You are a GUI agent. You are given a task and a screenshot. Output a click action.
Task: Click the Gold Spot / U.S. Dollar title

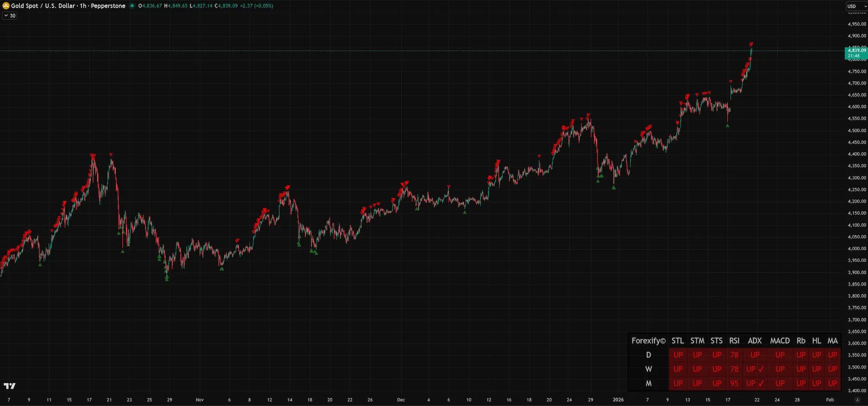tap(44, 6)
